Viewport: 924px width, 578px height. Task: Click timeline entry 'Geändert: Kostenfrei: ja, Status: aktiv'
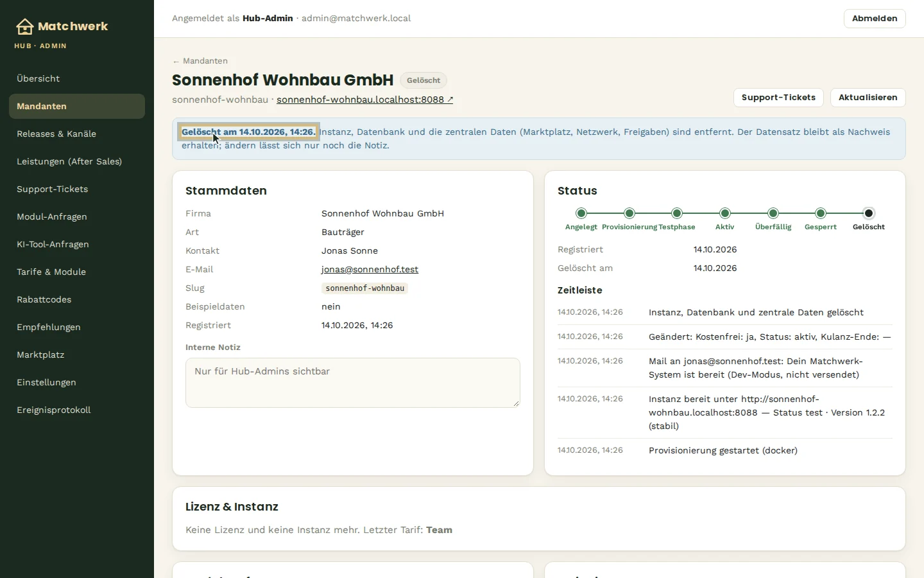click(x=770, y=337)
